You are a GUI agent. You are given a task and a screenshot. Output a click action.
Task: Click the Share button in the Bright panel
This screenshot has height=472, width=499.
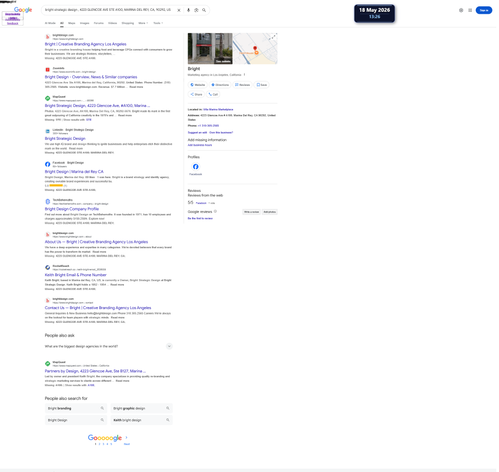197,95
